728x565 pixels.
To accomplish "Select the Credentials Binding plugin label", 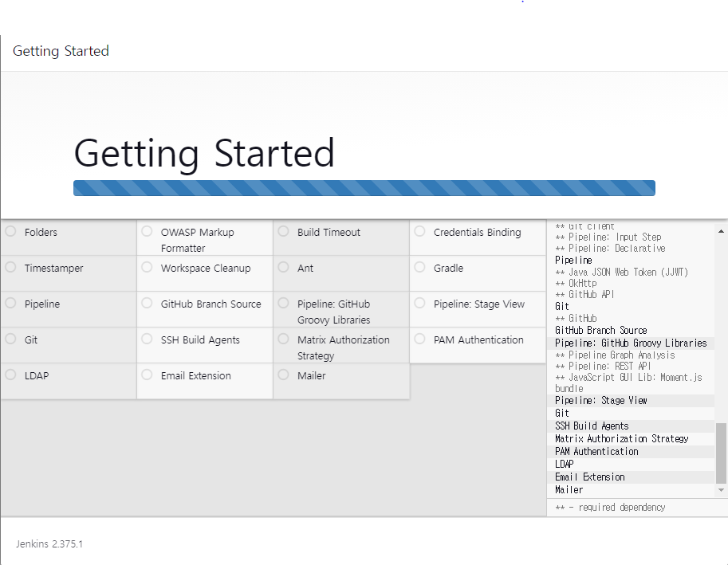I will click(478, 233).
